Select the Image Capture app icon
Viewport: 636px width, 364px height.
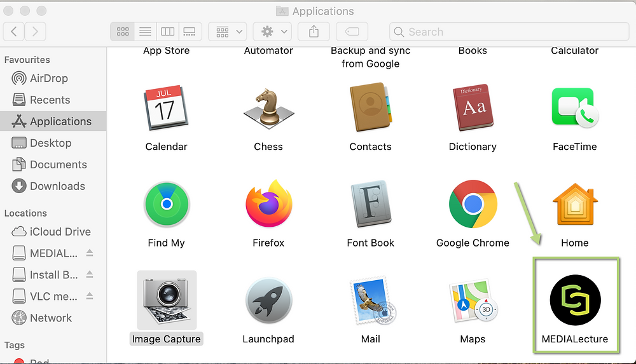tap(167, 300)
